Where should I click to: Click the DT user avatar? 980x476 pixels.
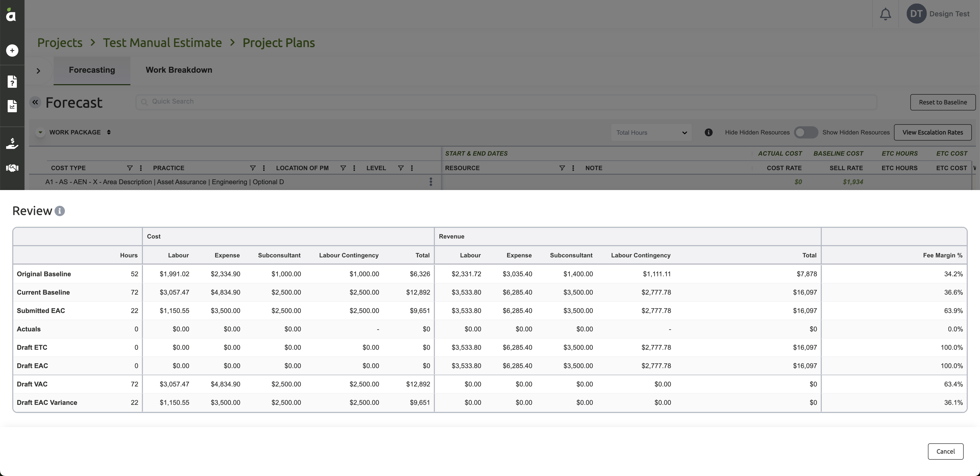coord(916,14)
